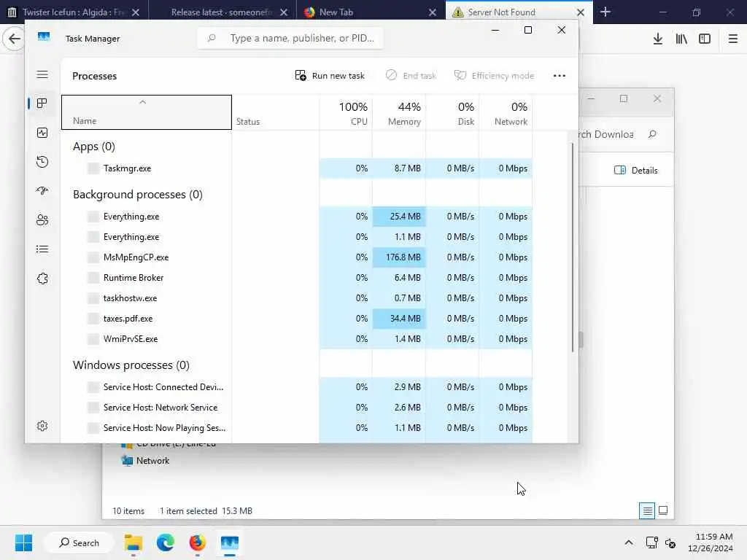This screenshot has height=560, width=747.
Task: Click the taskbar Search box
Action: pos(79,542)
